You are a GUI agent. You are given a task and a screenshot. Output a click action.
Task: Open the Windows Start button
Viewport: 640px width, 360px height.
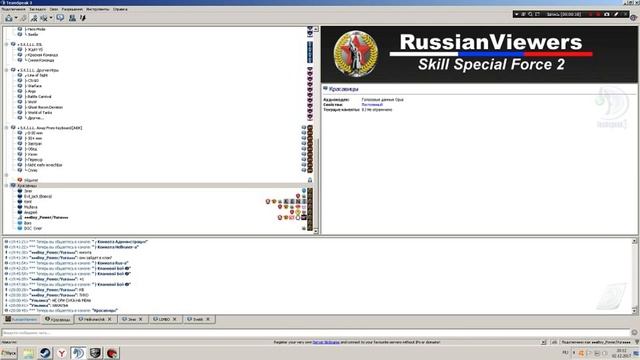point(9,353)
